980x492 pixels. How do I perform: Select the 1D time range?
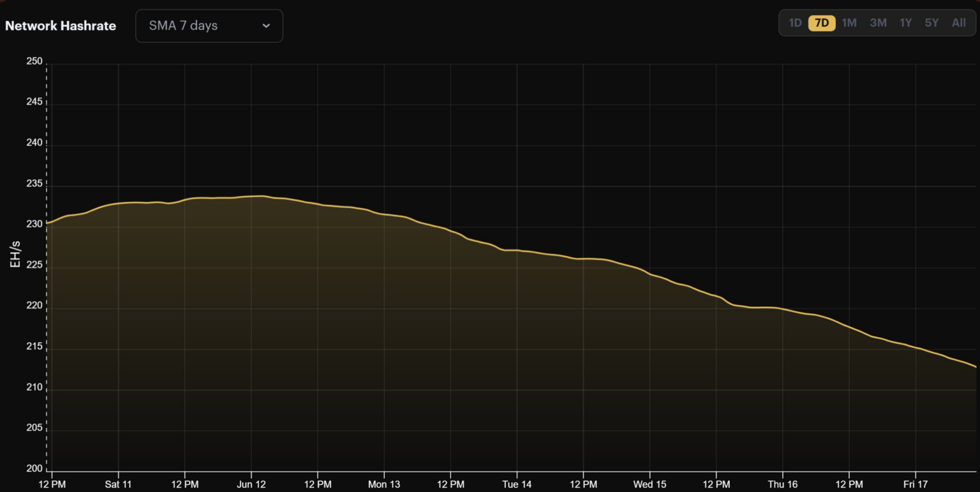(x=795, y=23)
